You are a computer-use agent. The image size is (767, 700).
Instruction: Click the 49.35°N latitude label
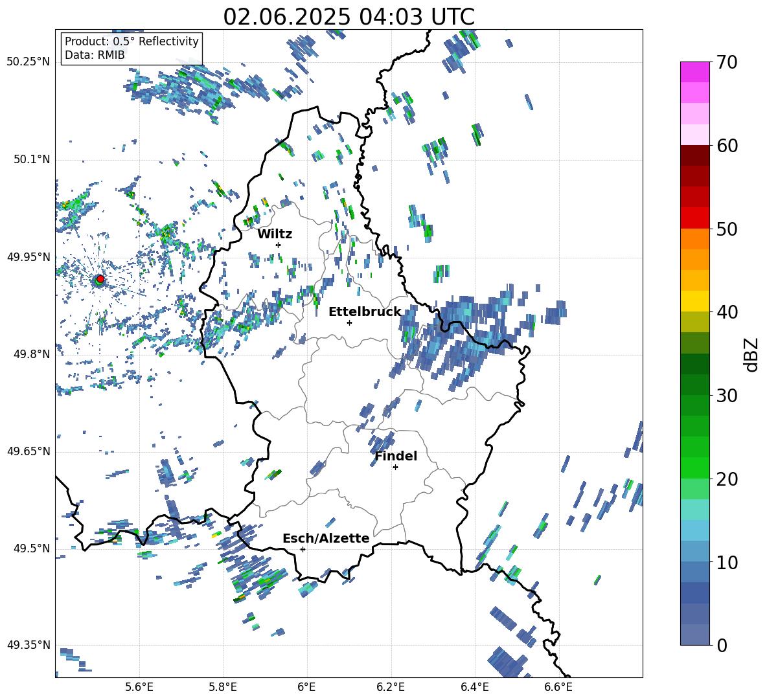click(29, 645)
